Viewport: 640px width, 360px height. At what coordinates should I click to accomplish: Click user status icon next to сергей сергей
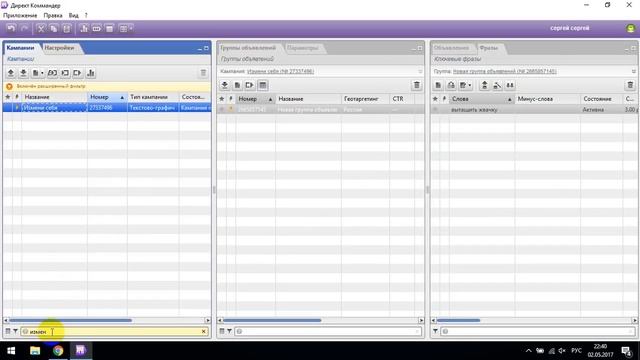[631, 28]
